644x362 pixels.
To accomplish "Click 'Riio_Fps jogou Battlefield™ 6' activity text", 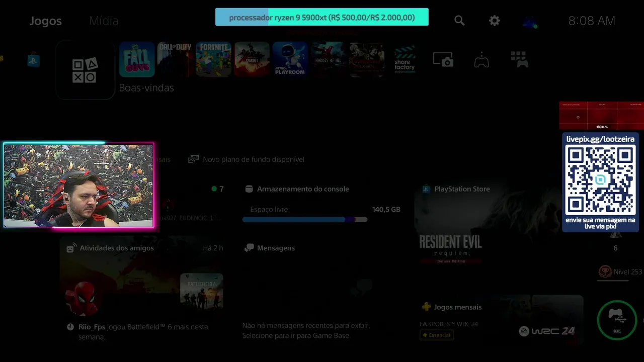I will point(143,332).
